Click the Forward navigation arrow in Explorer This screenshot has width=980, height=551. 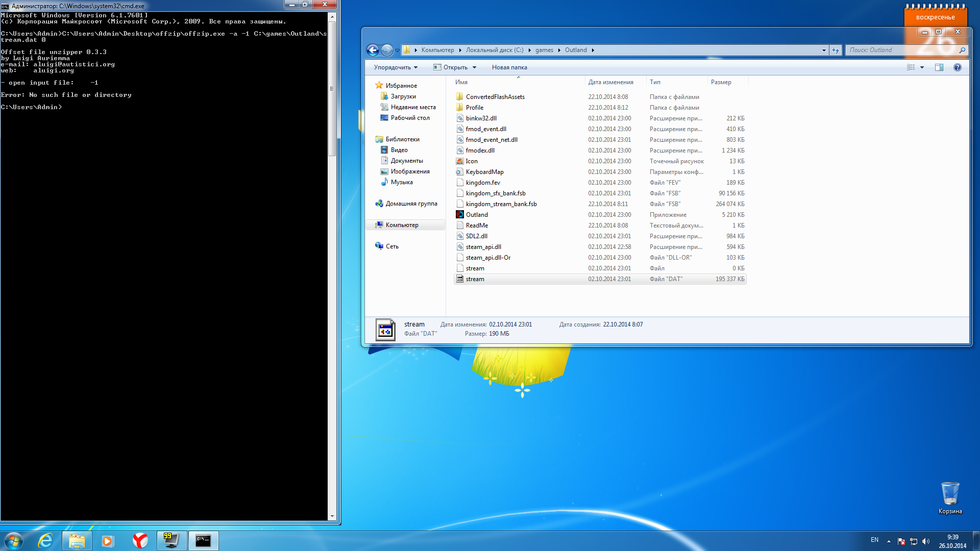pyautogui.click(x=387, y=50)
